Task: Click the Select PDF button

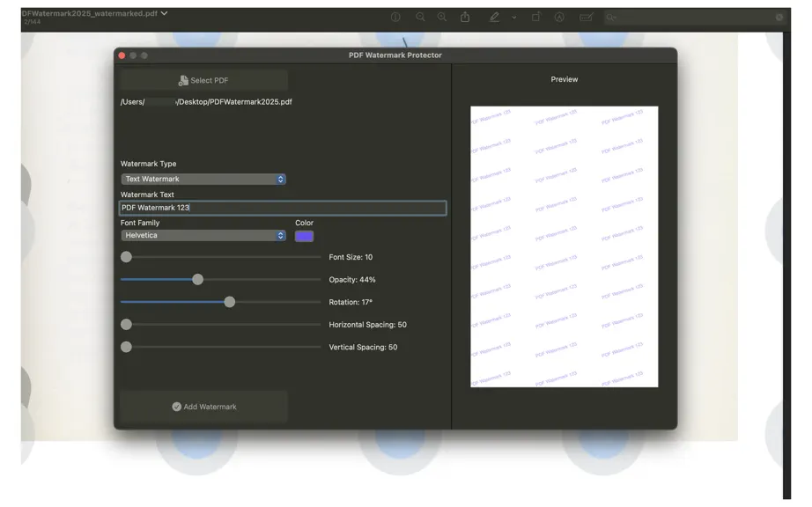Action: click(x=203, y=80)
